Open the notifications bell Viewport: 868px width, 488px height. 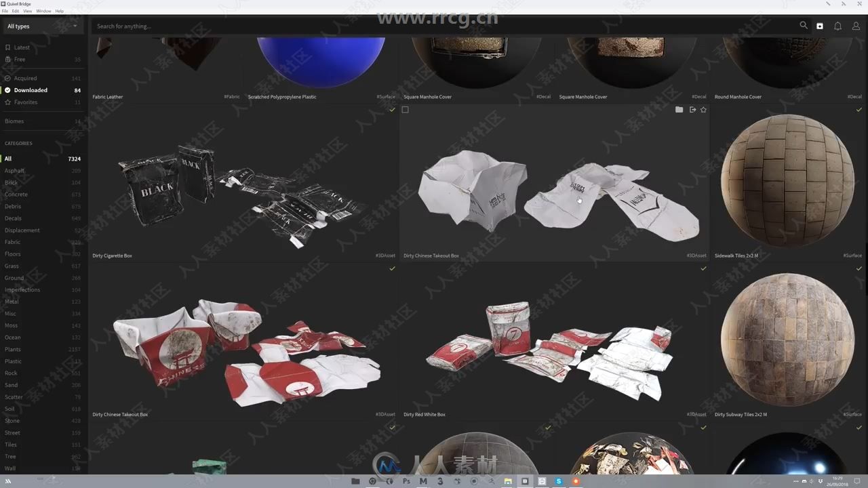click(837, 26)
